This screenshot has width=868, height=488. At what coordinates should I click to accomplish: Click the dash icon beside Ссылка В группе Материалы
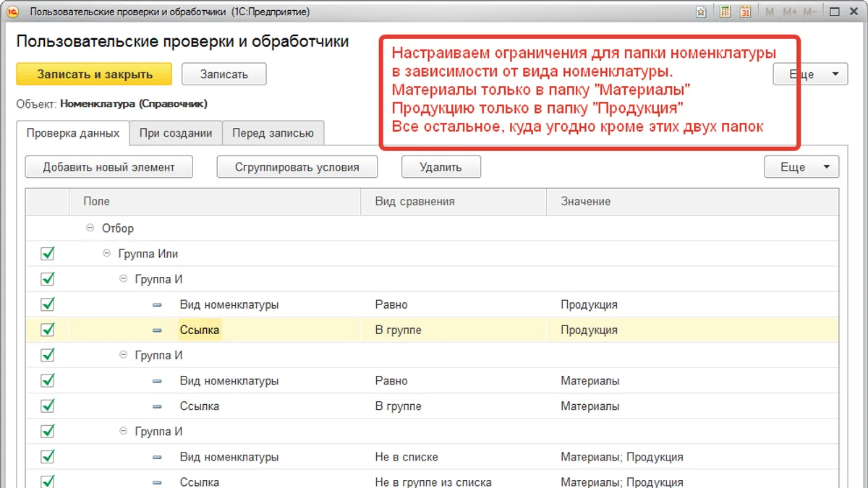click(158, 406)
